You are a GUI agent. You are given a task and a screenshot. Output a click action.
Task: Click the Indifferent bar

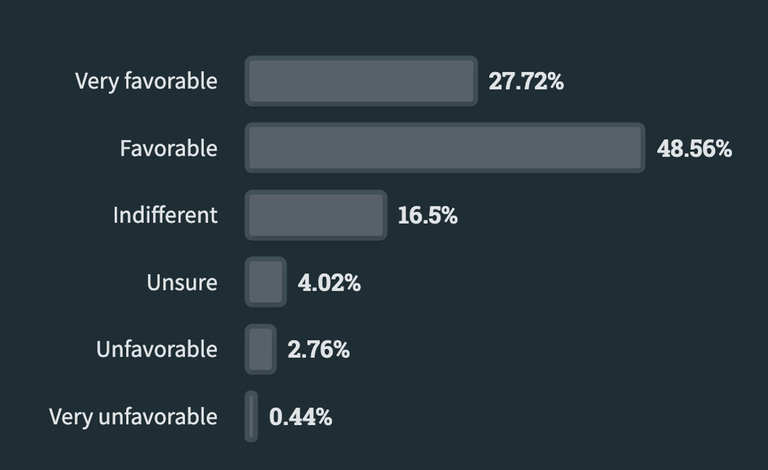[316, 215]
